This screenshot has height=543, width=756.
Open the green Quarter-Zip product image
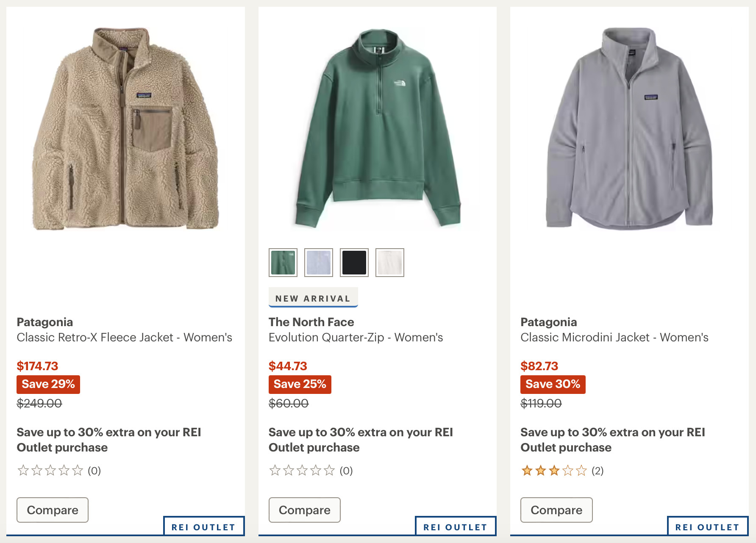[377, 129]
